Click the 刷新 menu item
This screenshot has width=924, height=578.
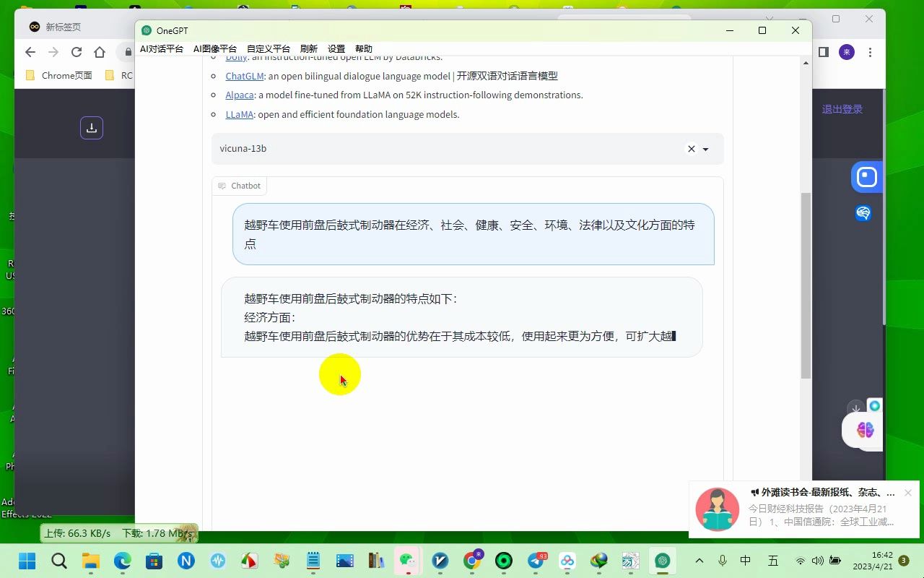tap(309, 48)
